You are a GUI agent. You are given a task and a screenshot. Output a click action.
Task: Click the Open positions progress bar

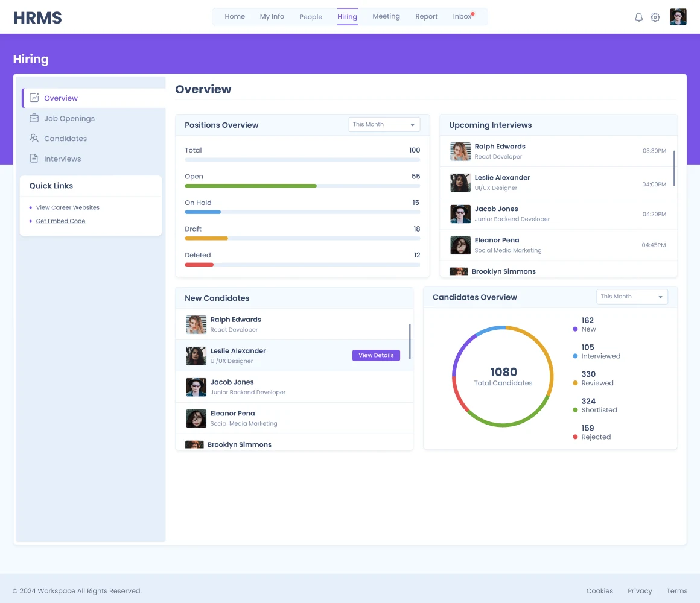click(302, 186)
